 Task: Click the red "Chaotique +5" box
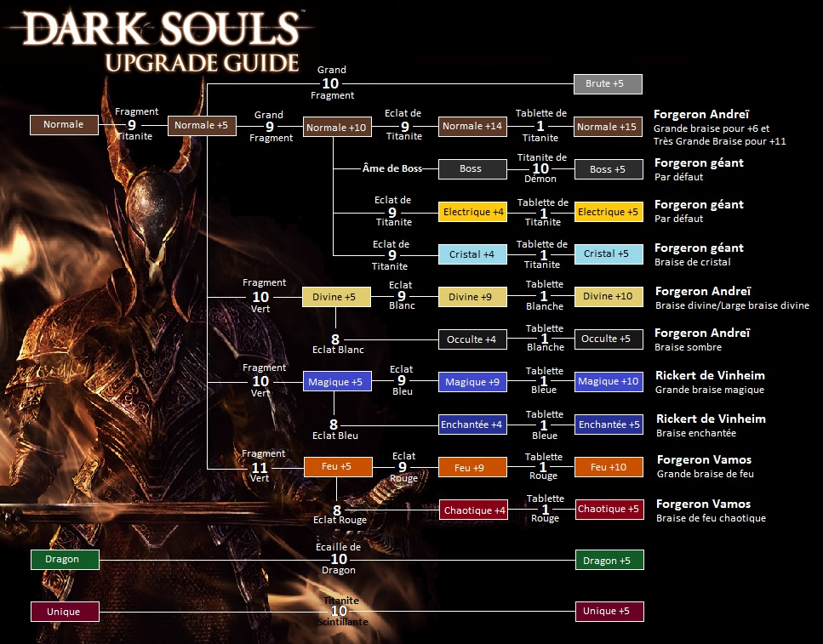click(x=609, y=510)
